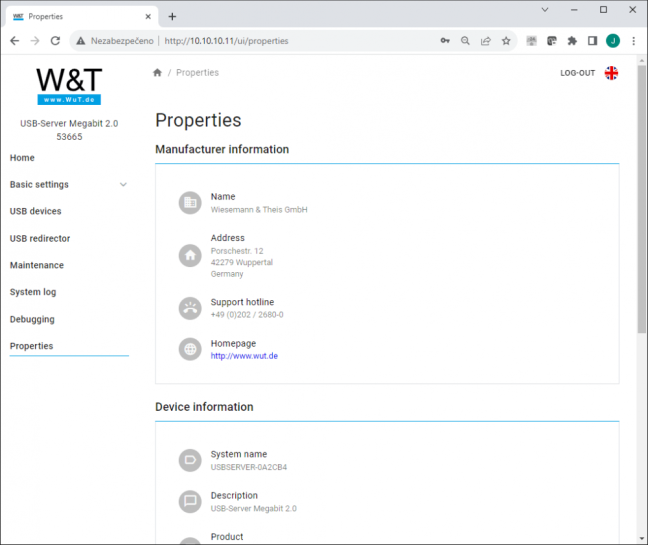Screen dimensions: 648x545
Task: Click the +49 (0)202 / 2680-0 number
Action: pos(247,314)
